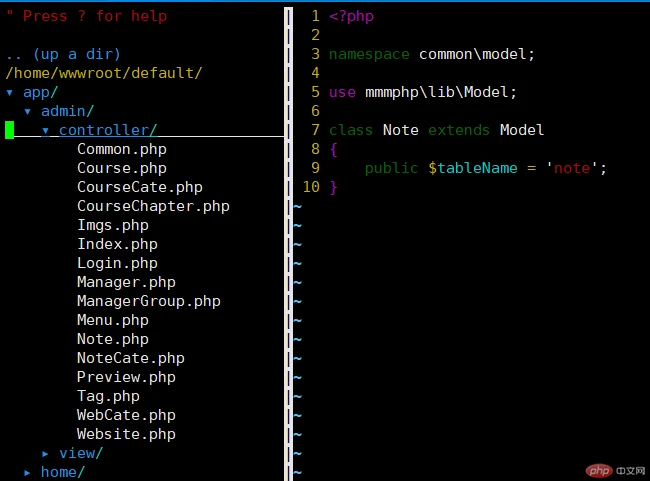
Task: Collapse the app/ directory arrow
Action: pos(10,92)
